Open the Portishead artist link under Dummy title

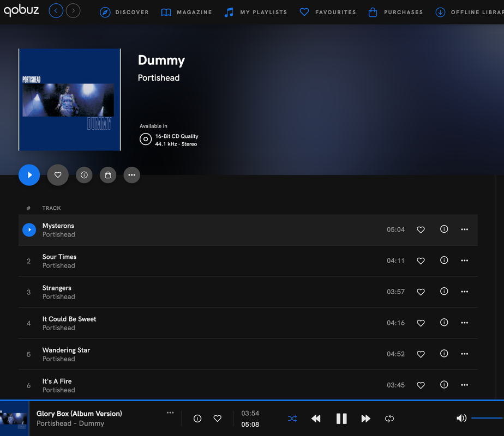click(x=159, y=78)
